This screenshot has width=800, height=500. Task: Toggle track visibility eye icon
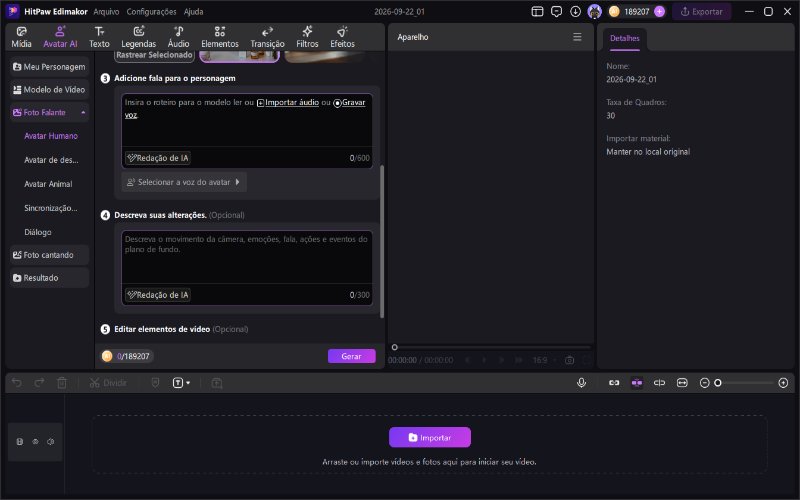pos(35,442)
